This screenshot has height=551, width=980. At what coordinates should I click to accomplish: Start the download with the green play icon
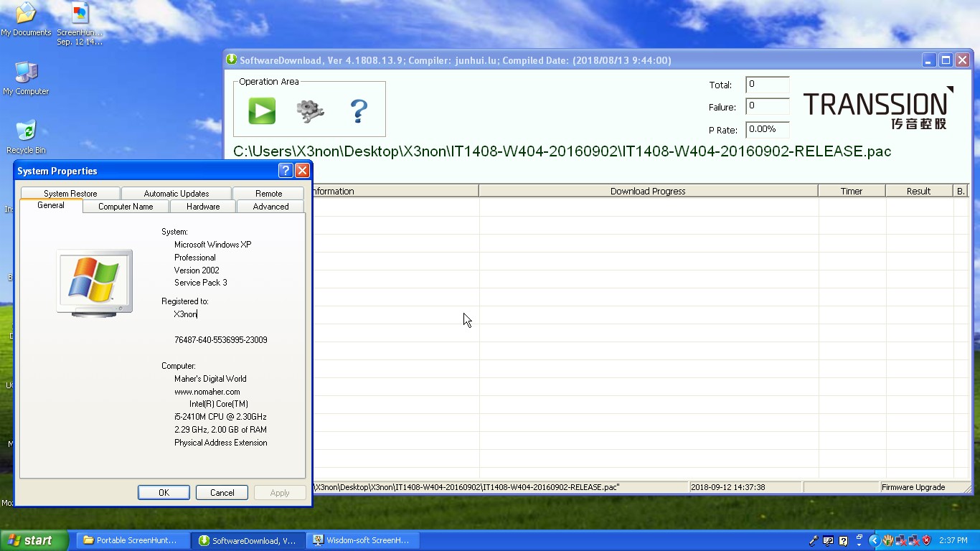click(262, 111)
